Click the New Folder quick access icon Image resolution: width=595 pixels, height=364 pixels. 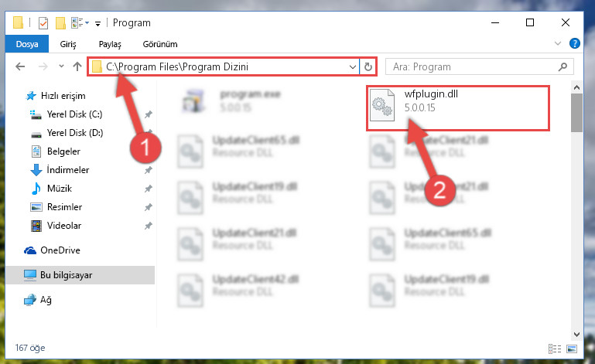(60, 23)
